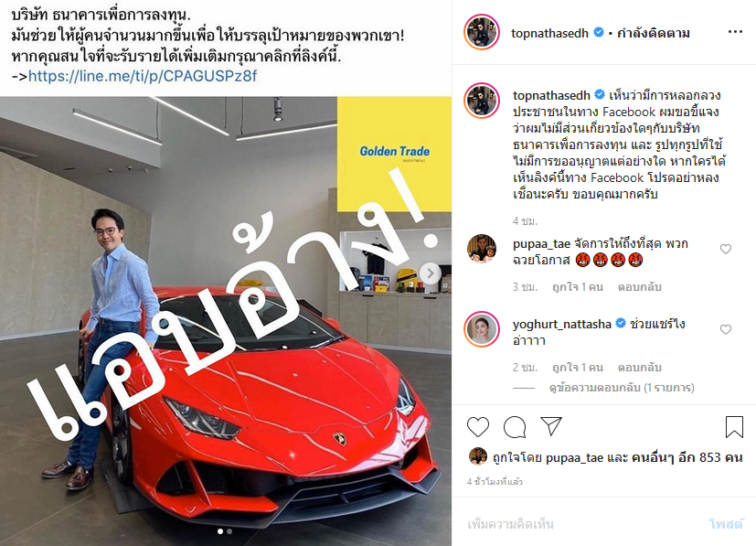Image resolution: width=756 pixels, height=546 pixels.
Task: Expand the hidden replies under yoghurt_nattasha's comment
Action: (x=622, y=388)
